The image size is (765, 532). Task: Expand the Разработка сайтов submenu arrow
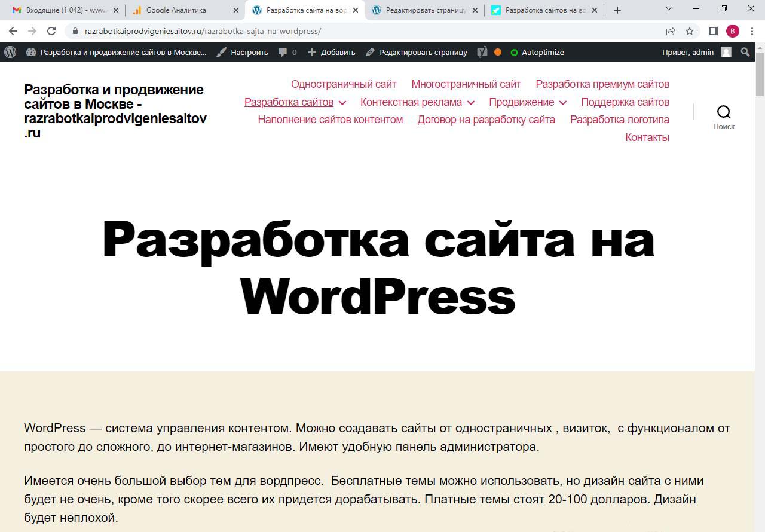342,103
